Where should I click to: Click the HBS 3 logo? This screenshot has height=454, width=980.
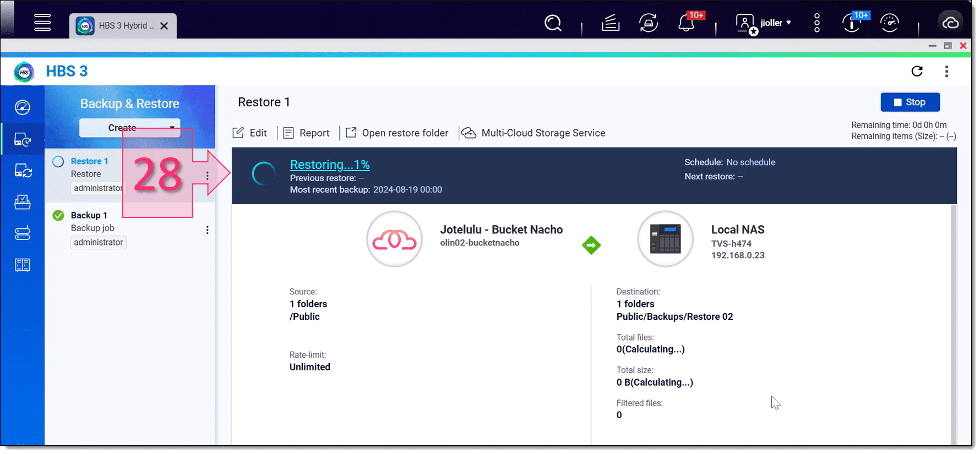point(24,72)
